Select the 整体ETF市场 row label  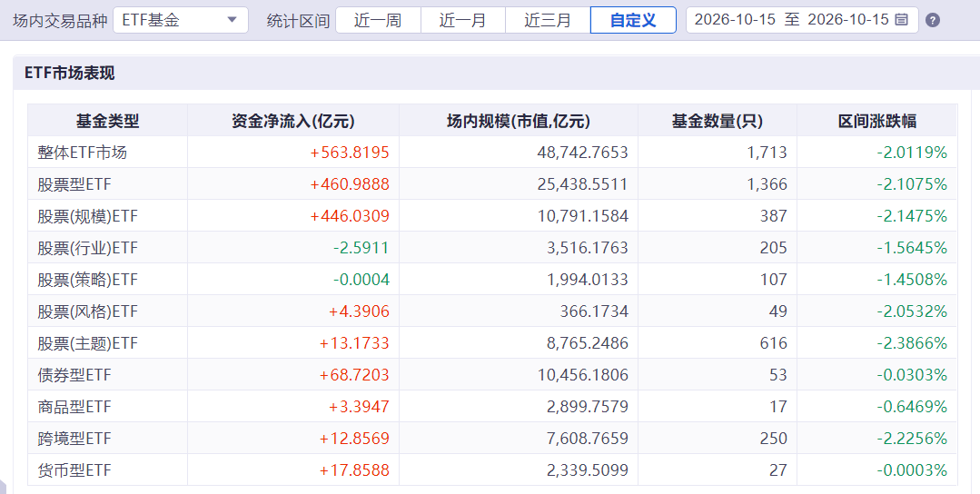pos(82,153)
